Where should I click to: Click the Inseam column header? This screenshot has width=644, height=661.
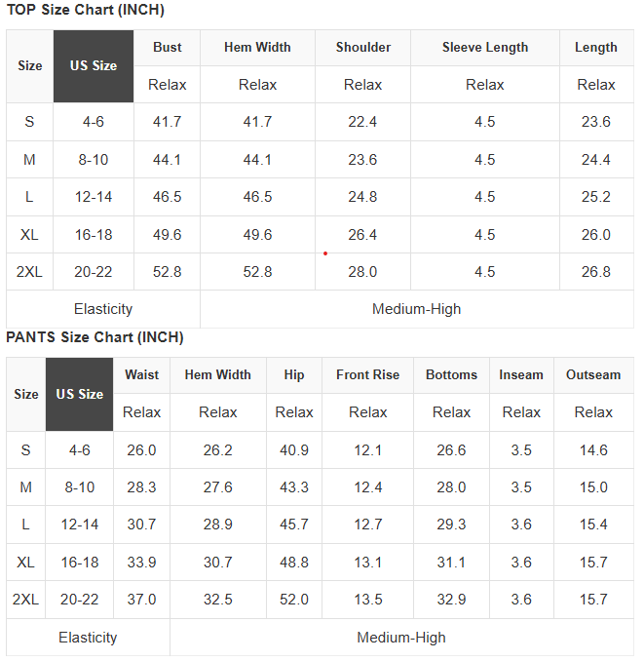[521, 374]
